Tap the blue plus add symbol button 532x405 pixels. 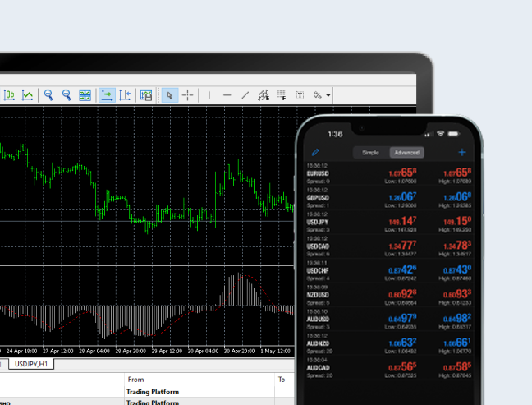(x=462, y=152)
